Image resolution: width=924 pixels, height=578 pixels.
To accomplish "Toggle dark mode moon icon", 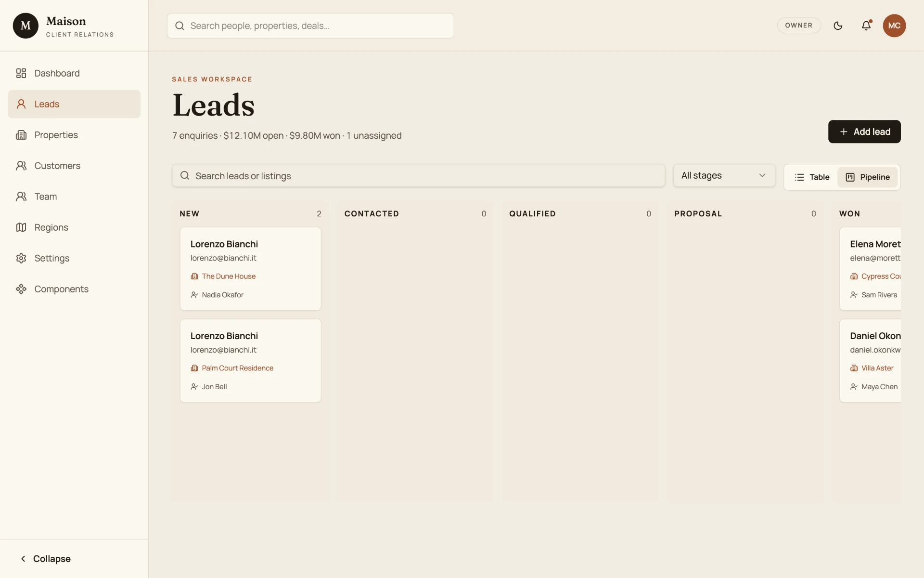I will pos(838,26).
